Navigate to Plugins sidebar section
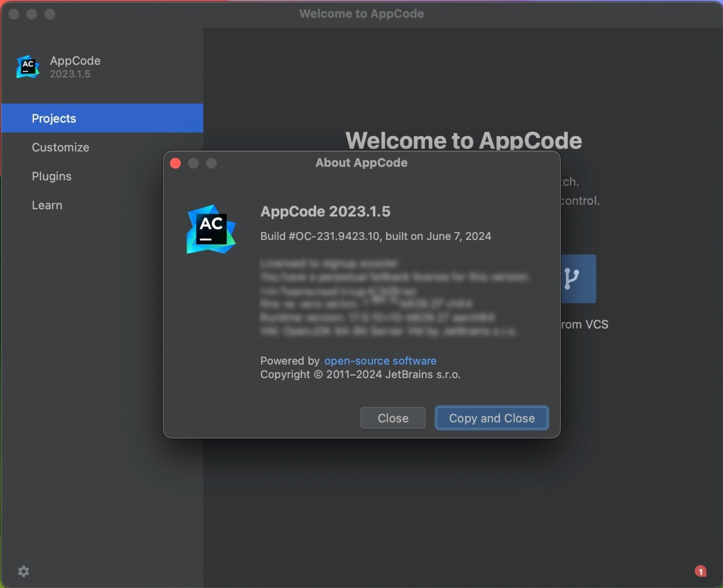The height and width of the screenshot is (588, 723). point(51,176)
